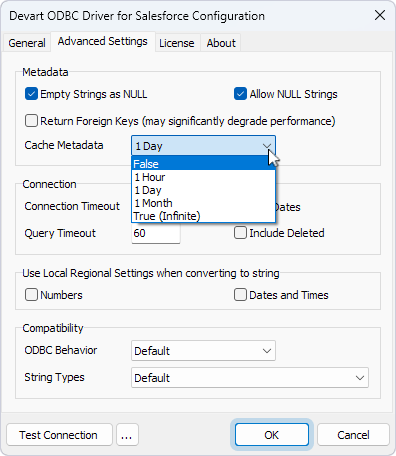
Task: Click the Query Timeout field
Action: click(156, 233)
